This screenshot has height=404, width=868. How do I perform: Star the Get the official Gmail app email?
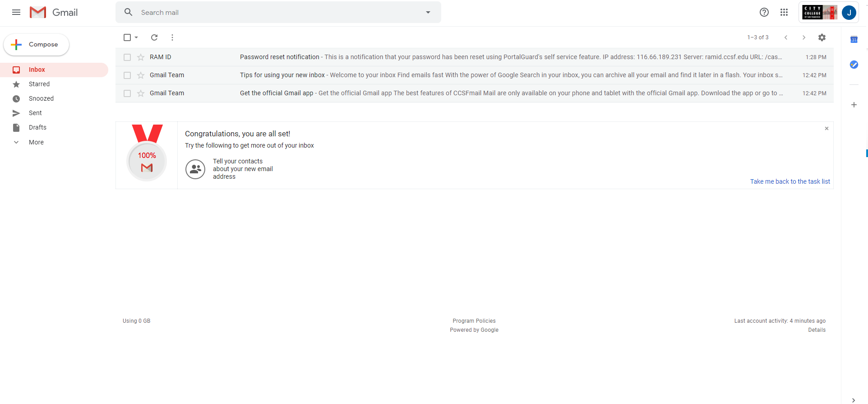click(x=141, y=93)
